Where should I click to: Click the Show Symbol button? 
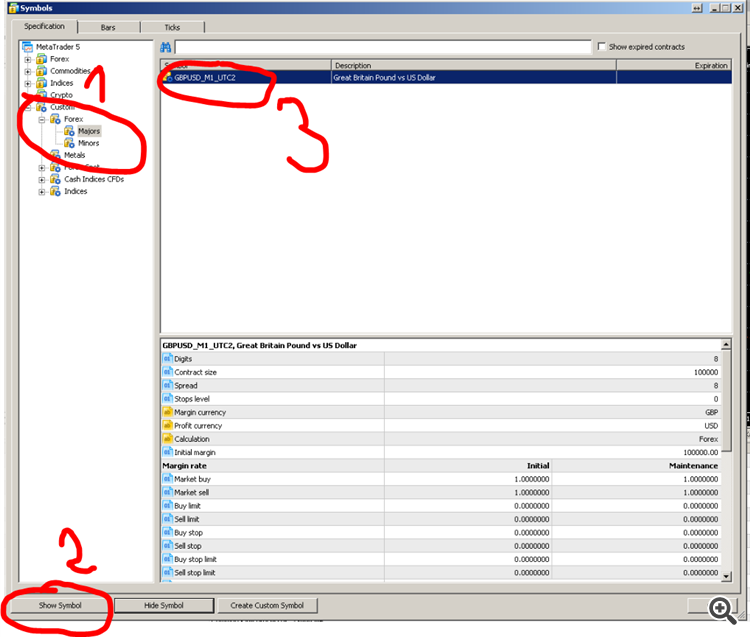(x=60, y=605)
